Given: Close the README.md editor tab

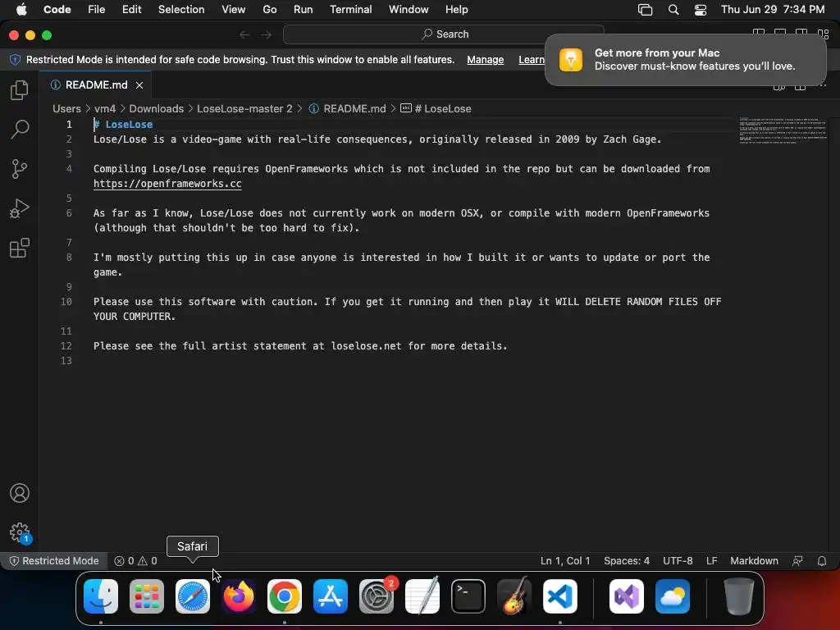Looking at the screenshot, I should [139, 85].
